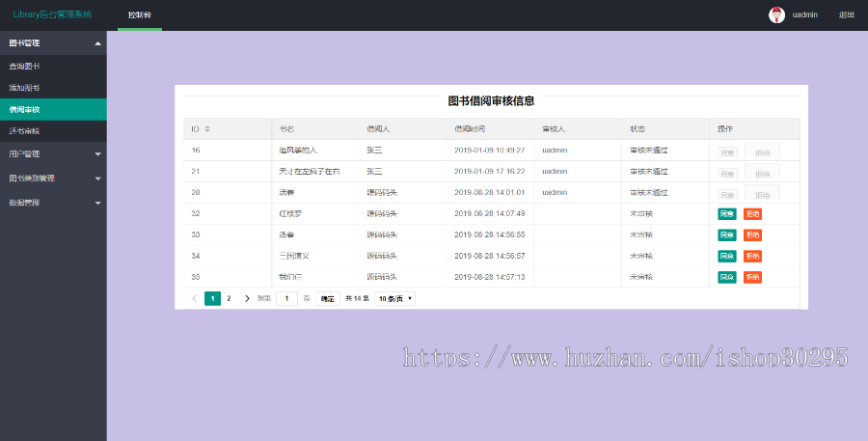Click 未审核 status in row 32
868x441 pixels.
pyautogui.click(x=641, y=213)
